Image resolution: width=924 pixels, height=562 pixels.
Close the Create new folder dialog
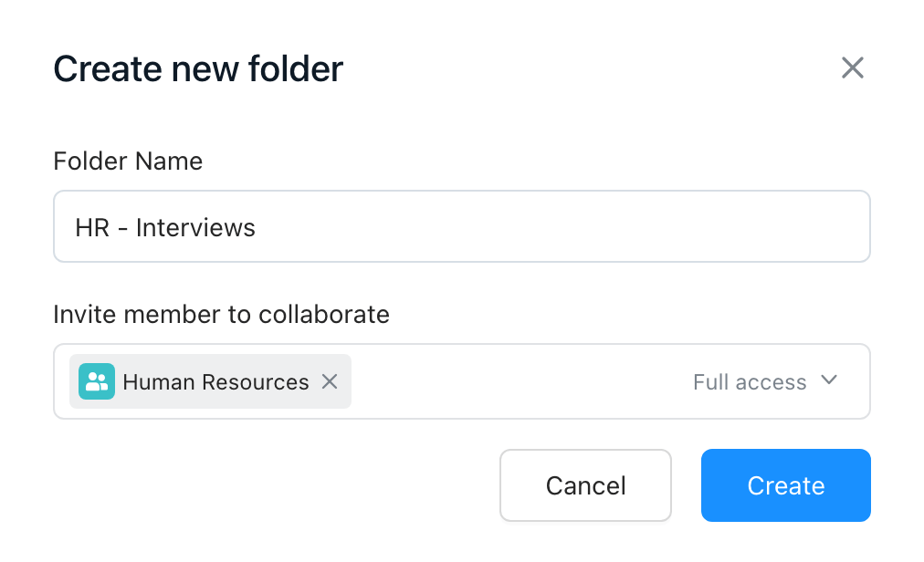pyautogui.click(x=852, y=68)
